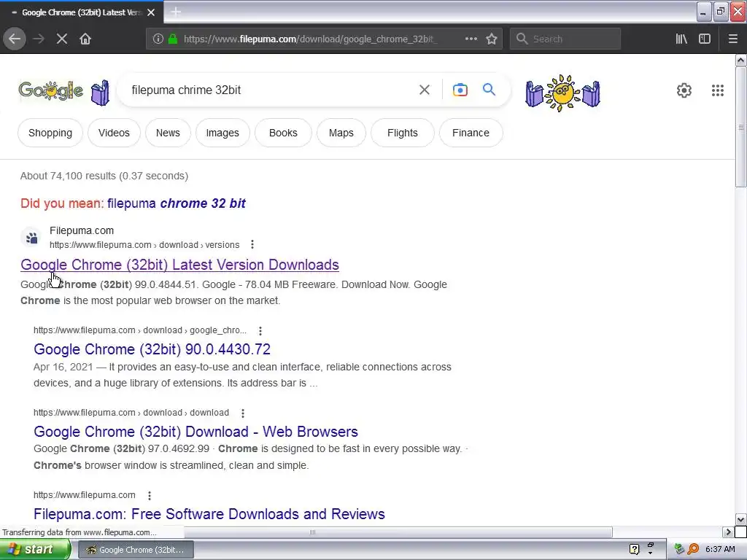Switch to Images results

coord(222,133)
